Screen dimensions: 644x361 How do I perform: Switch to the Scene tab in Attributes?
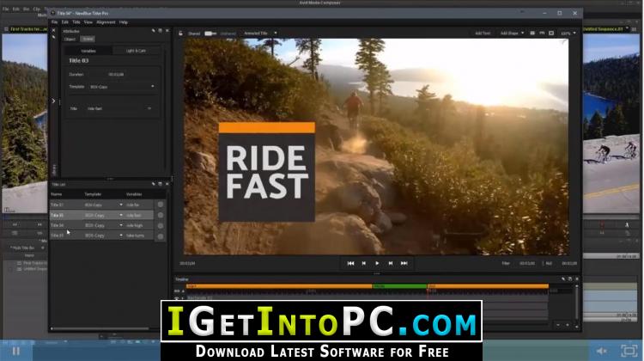coord(88,39)
